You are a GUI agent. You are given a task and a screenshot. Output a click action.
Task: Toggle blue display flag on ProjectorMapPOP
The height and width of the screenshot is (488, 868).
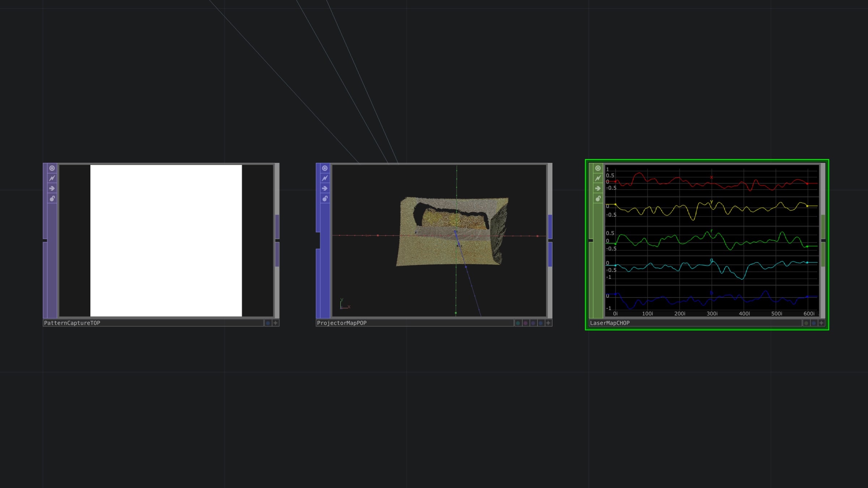(x=541, y=323)
